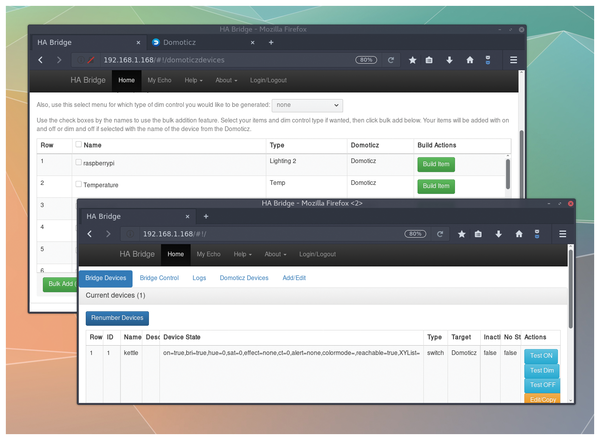
Task: Click Build Item for raspberrypi row
Action: point(436,164)
